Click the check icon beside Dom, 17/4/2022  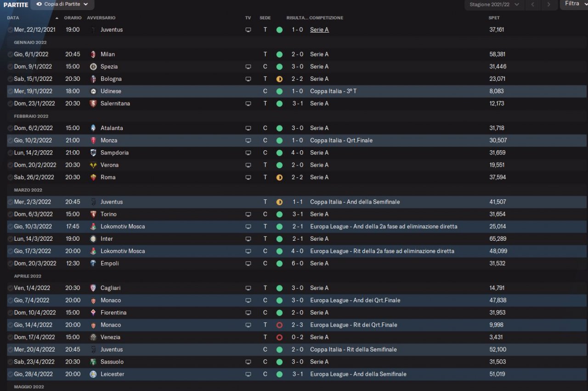[10, 337]
